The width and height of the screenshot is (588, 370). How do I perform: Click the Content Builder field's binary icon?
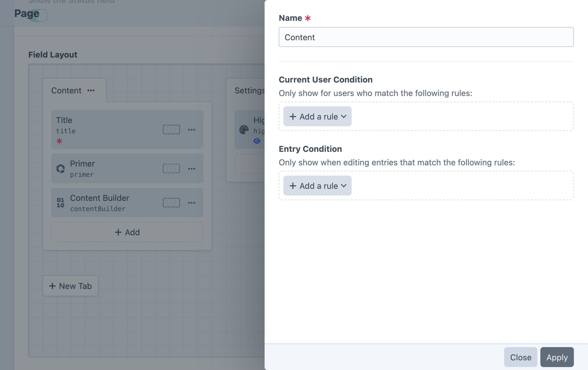tap(61, 203)
